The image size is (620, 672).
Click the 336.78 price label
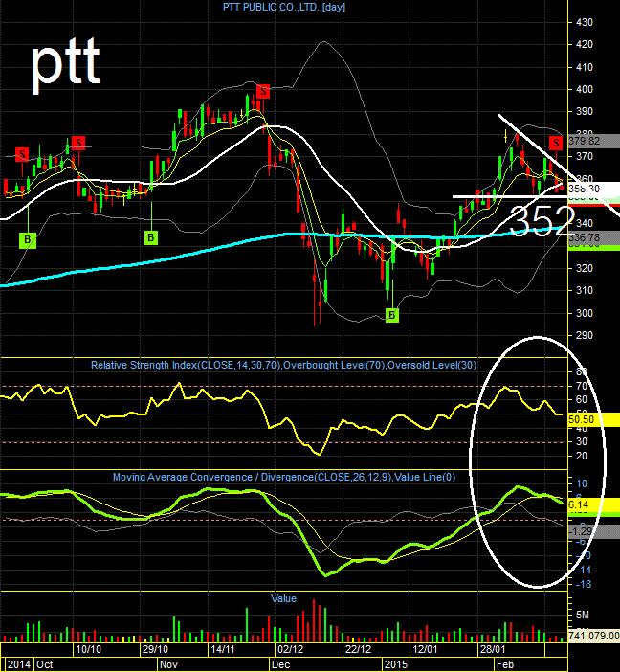[594, 237]
